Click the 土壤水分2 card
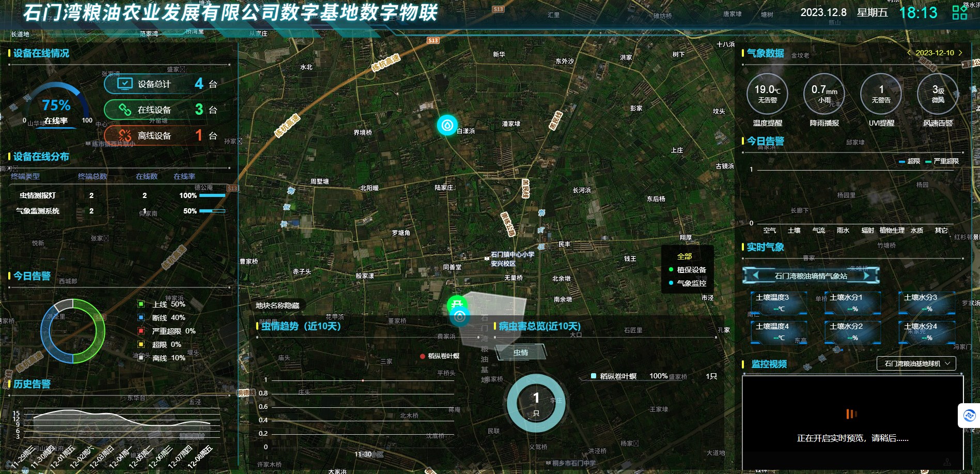The image size is (980, 474). pyautogui.click(x=852, y=332)
